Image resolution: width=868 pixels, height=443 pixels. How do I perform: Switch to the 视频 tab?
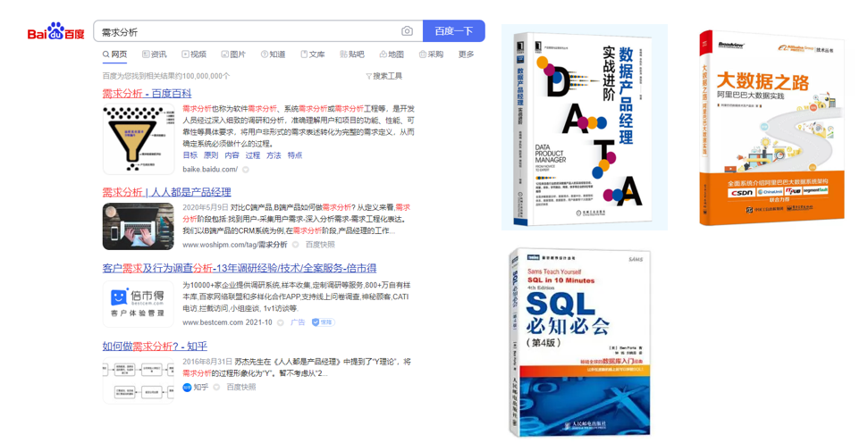[x=194, y=54]
